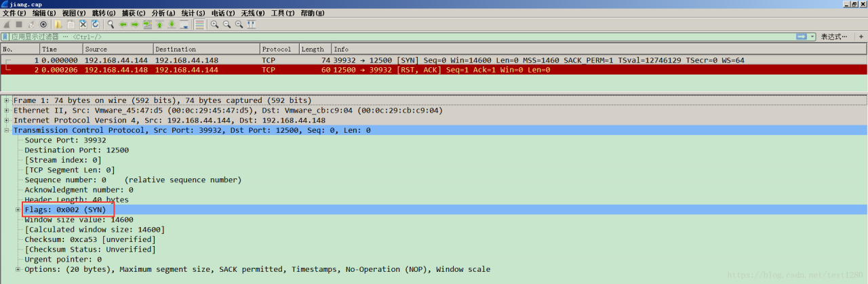Image resolution: width=868 pixels, height=284 pixels.
Task: Expand the Frame 1 tree node
Action: tap(6, 100)
